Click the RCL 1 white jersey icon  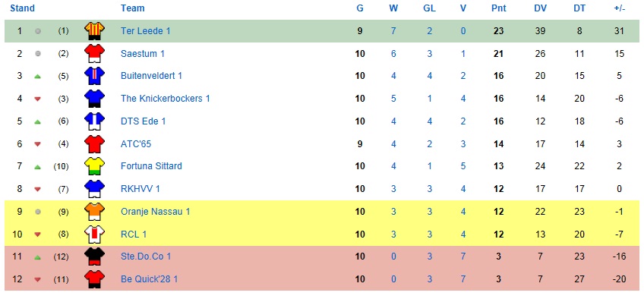[x=94, y=234]
